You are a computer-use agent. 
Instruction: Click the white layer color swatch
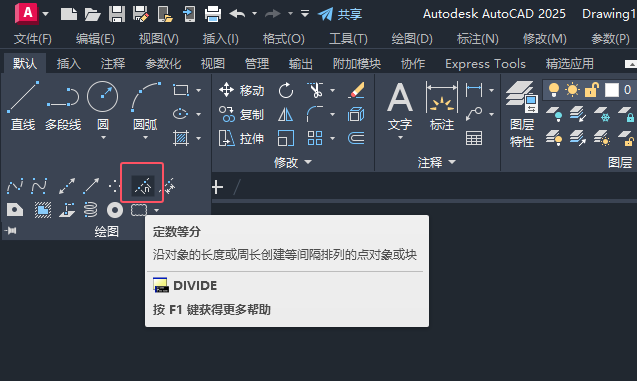point(612,90)
